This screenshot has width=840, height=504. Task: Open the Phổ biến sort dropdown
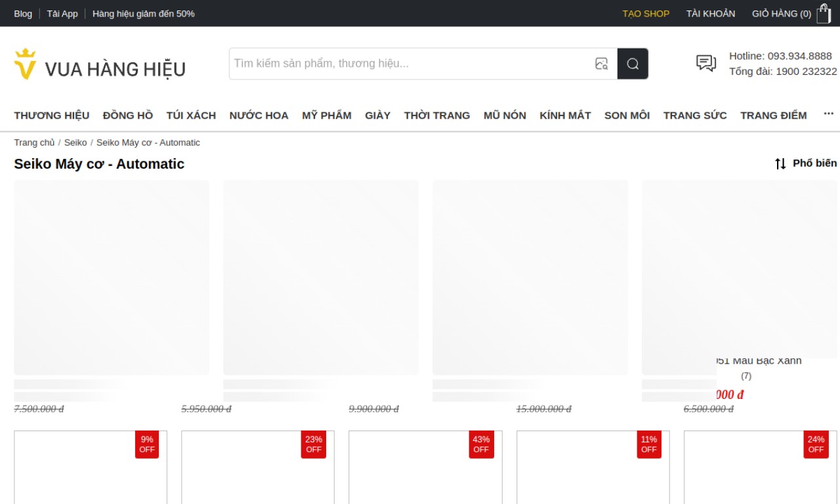(x=815, y=163)
